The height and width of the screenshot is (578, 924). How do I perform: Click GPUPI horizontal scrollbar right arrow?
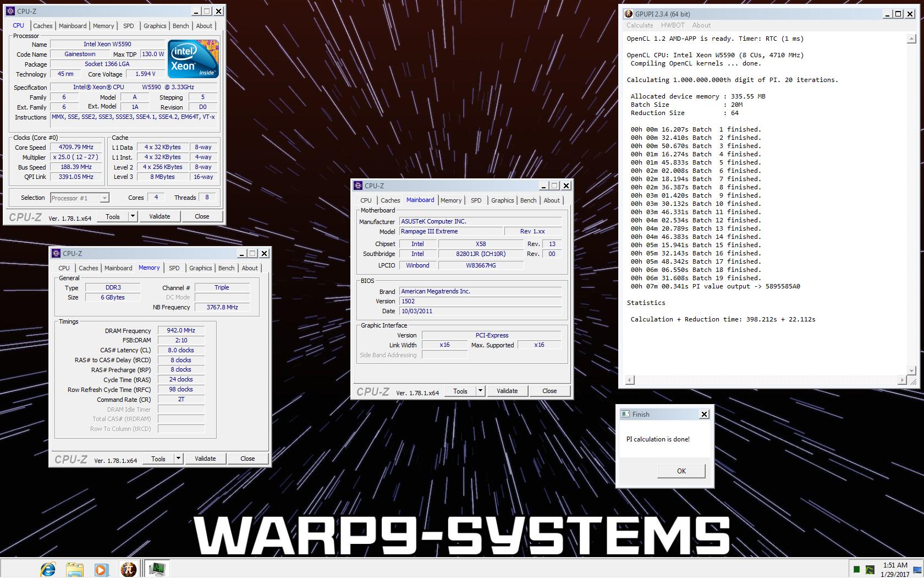902,380
